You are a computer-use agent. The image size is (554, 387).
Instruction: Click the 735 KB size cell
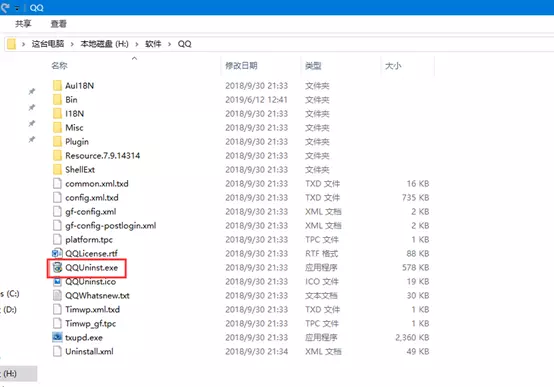416,198
